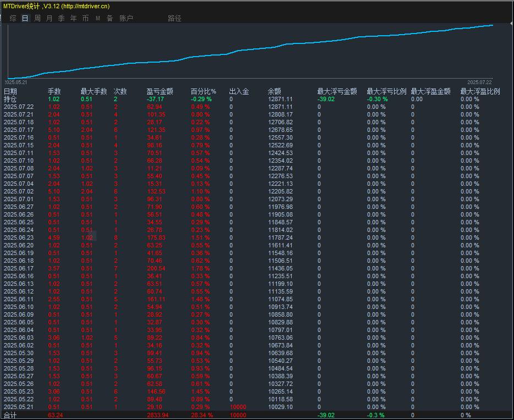This screenshot has height=420, width=514.
Task: Select the 日 daily tab
Action: (25, 18)
